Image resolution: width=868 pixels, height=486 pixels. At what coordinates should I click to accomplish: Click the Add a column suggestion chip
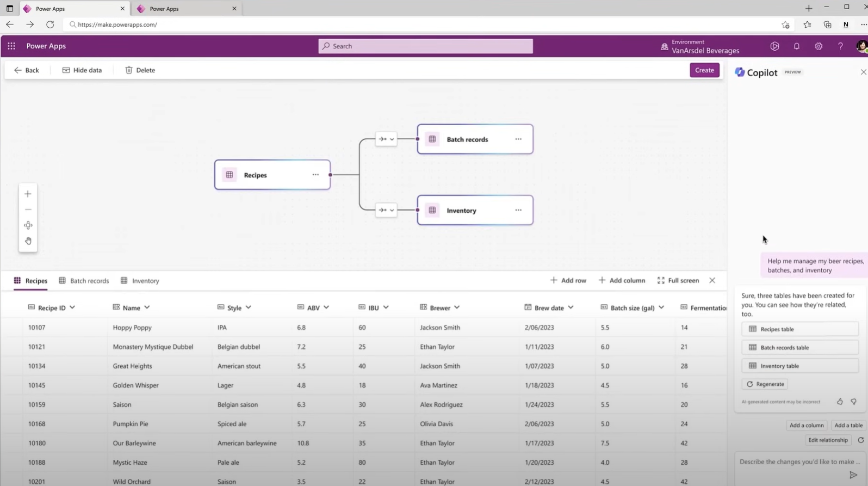click(806, 426)
